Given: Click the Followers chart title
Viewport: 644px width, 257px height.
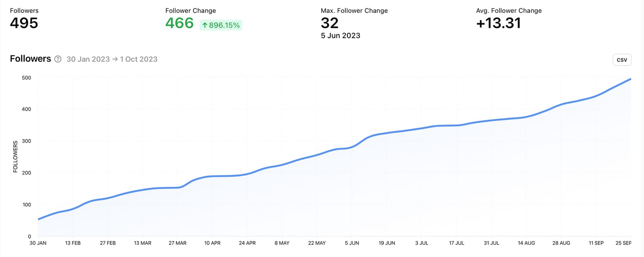Looking at the screenshot, I should point(30,59).
